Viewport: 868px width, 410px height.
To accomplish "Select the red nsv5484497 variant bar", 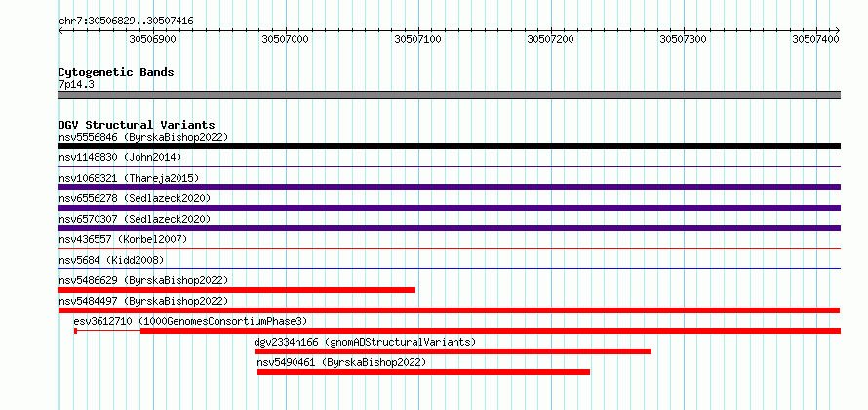I will [x=449, y=310].
